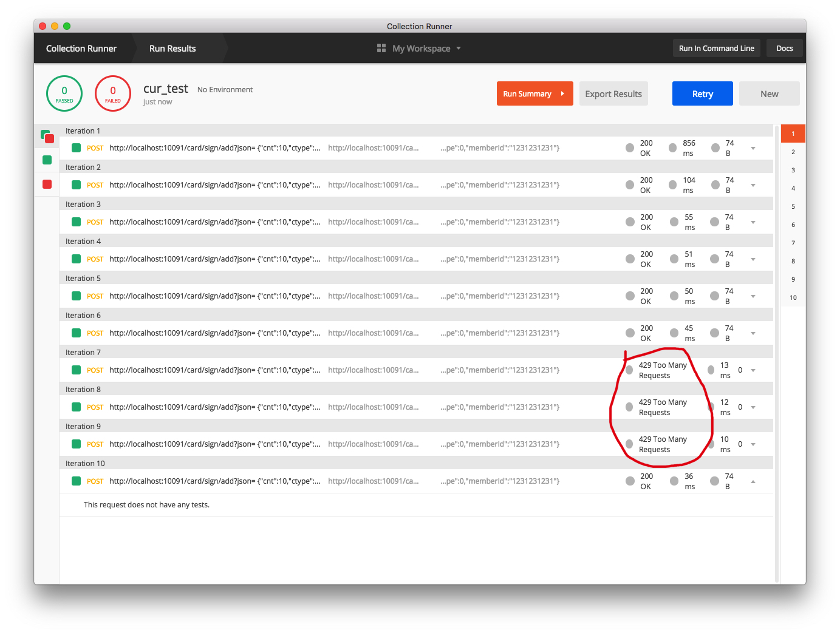Click green status square of Iteration 1 request
Image resolution: width=840 pixels, height=633 pixels.
(76, 147)
